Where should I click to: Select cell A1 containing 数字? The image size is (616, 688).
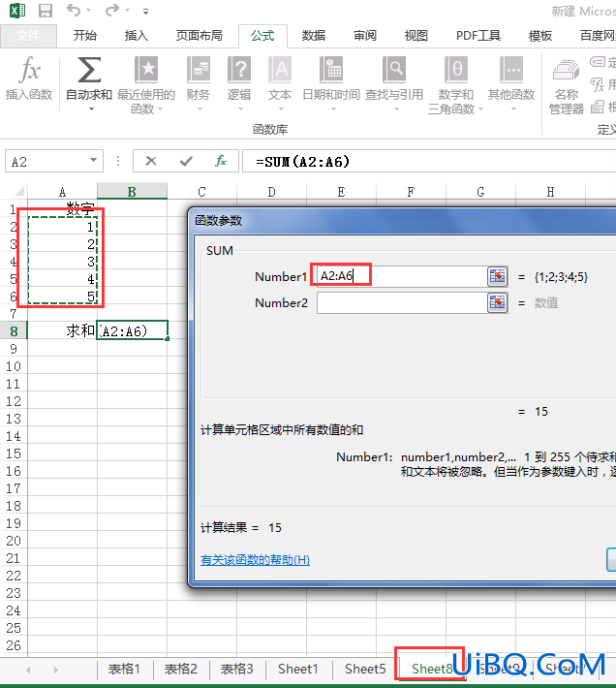coord(62,208)
